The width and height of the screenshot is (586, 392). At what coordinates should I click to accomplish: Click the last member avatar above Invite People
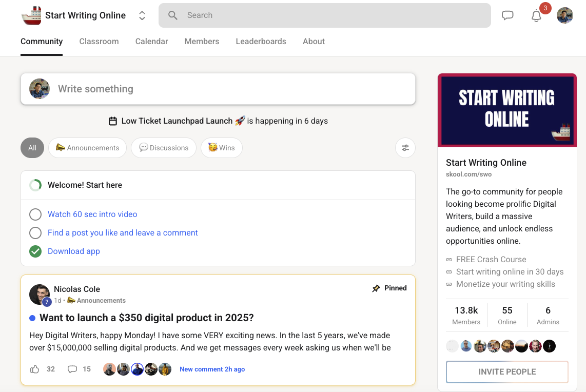click(x=550, y=346)
